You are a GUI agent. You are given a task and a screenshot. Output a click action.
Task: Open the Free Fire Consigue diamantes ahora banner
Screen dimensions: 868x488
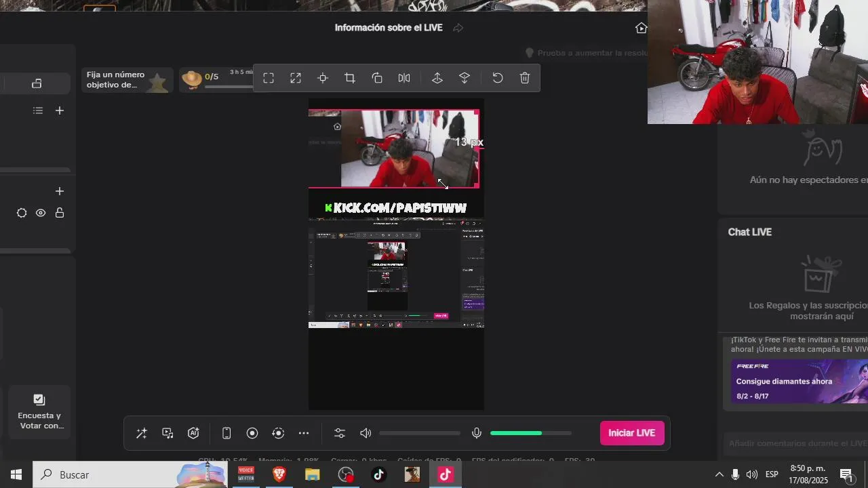pyautogui.click(x=799, y=382)
